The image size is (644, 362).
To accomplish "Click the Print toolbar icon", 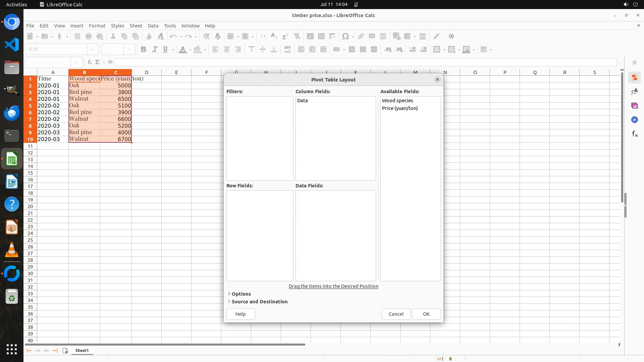I will (89, 36).
